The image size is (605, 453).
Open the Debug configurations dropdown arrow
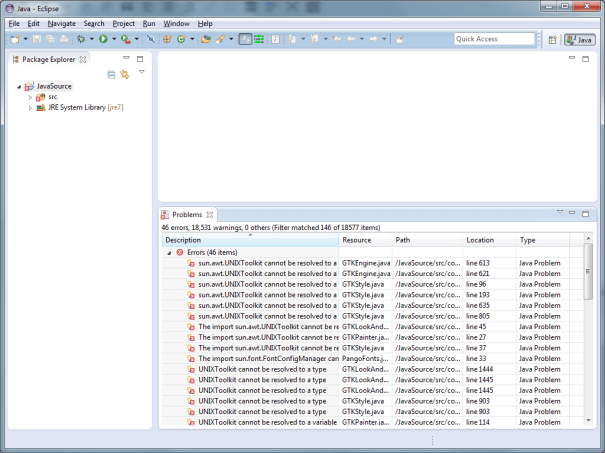92,39
